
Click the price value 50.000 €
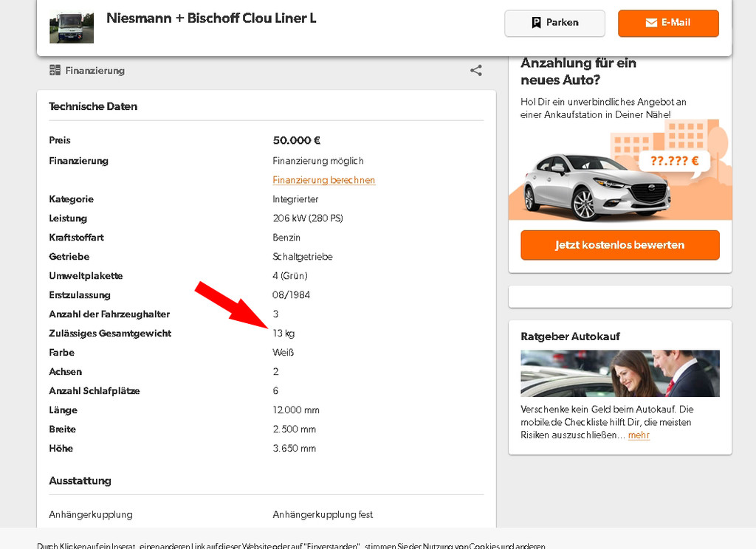tap(297, 140)
